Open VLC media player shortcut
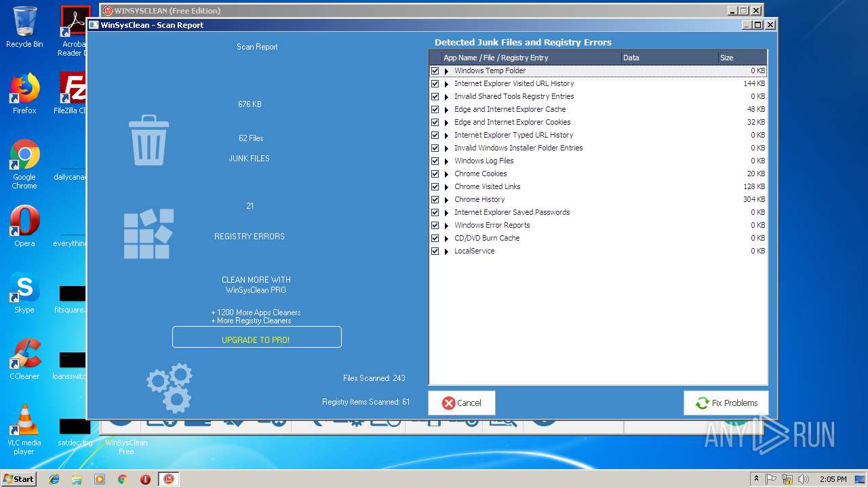 (24, 430)
